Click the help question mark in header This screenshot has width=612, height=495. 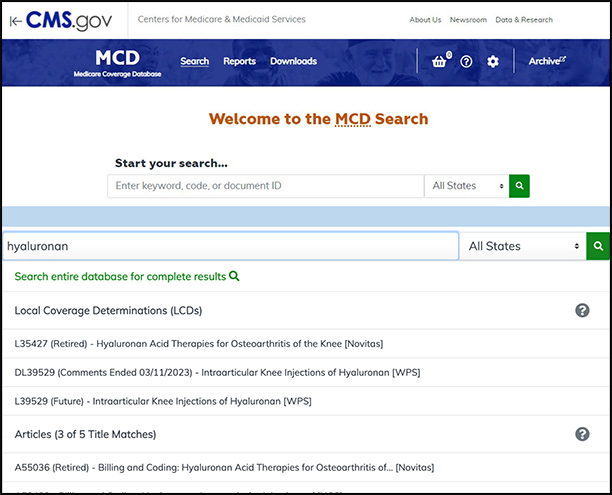coord(466,62)
